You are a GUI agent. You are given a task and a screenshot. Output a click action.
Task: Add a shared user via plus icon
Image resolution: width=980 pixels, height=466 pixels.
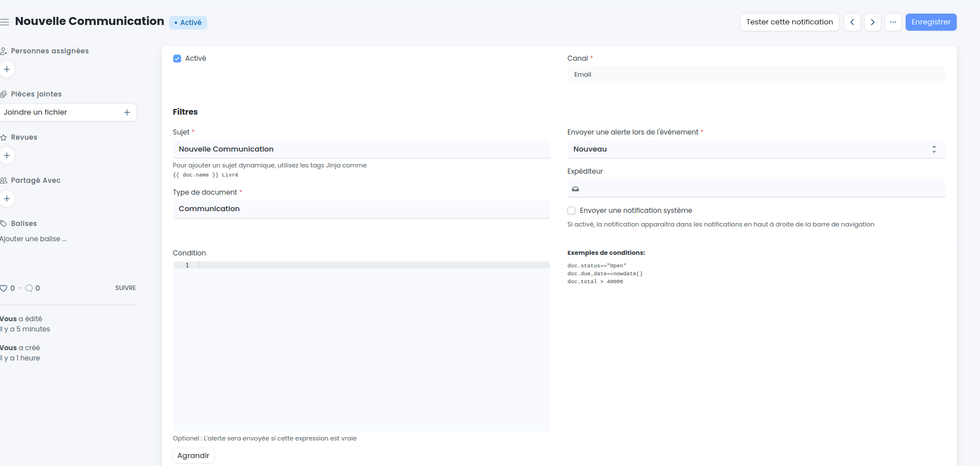point(7,199)
